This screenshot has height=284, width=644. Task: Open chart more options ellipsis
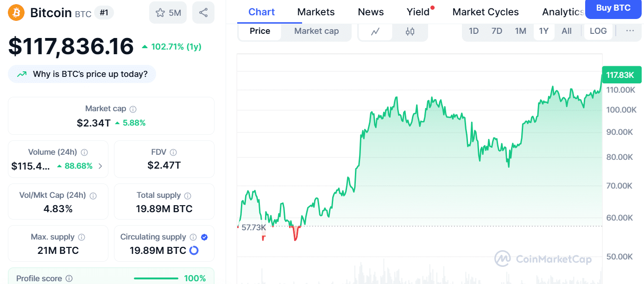[630, 31]
